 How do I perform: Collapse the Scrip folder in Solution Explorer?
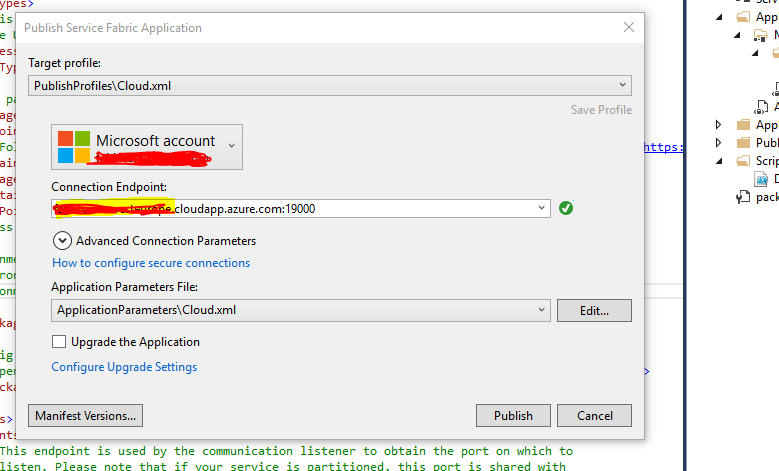[719, 161]
